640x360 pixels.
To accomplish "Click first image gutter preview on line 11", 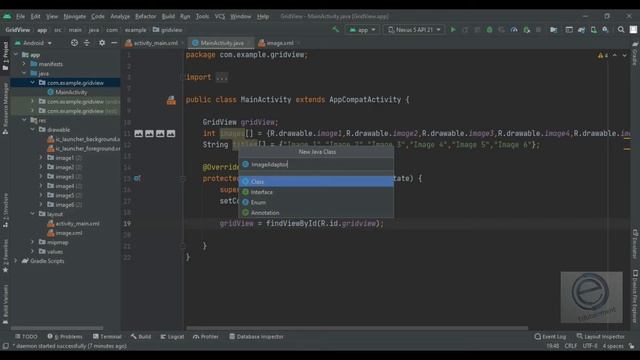I will coord(139,133).
